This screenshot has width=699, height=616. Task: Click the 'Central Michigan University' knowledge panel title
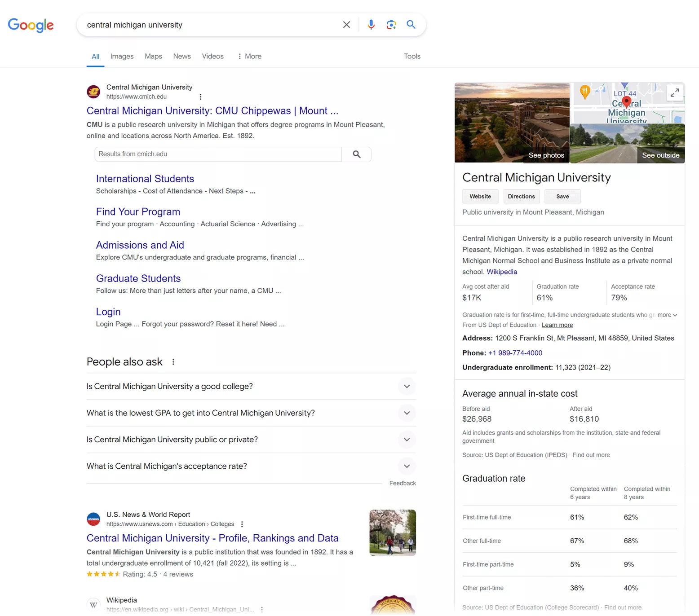click(x=536, y=178)
